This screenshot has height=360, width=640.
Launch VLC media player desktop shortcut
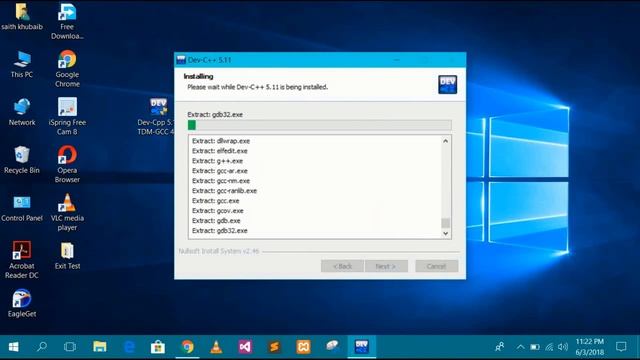pos(67,212)
